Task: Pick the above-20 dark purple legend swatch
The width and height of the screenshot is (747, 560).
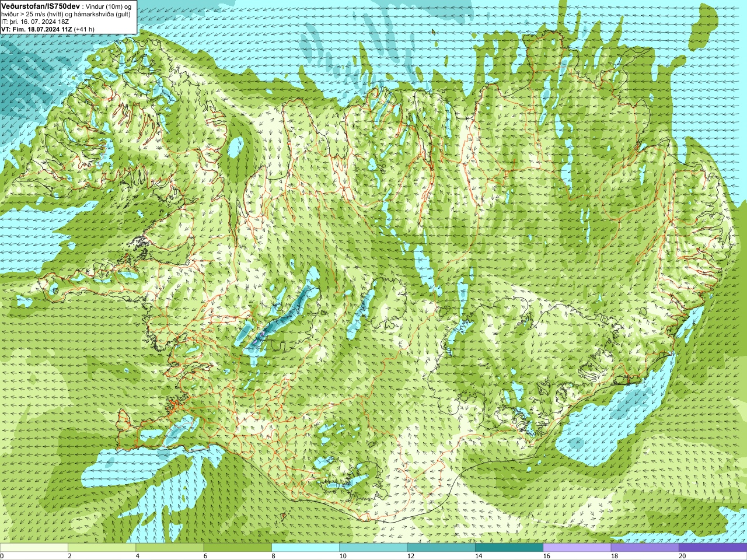Action: pos(713,548)
